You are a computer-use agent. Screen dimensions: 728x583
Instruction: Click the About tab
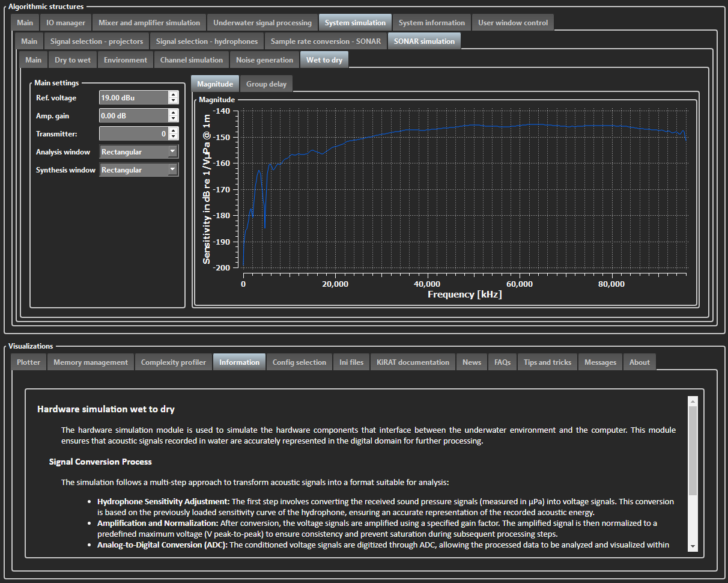click(640, 362)
